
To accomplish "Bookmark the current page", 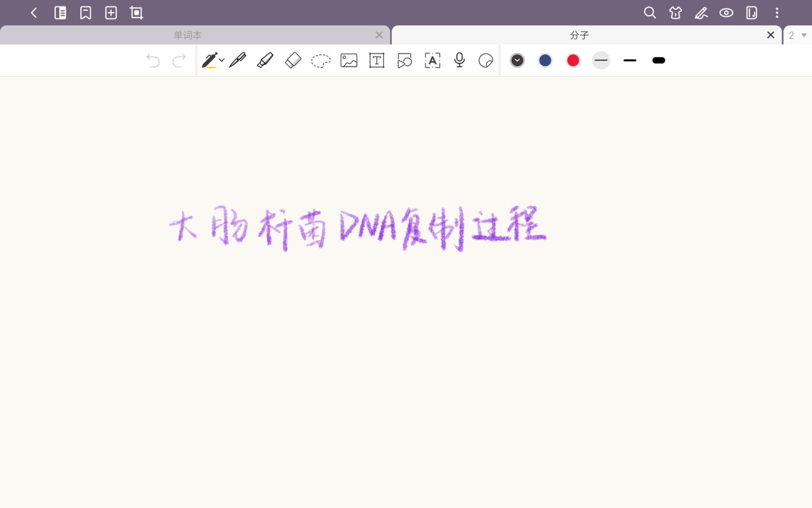I will point(86,13).
